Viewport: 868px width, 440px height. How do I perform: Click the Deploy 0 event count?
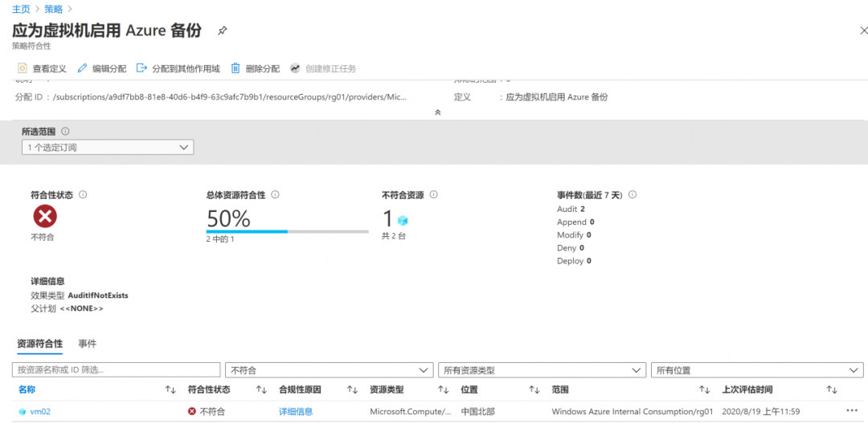tap(574, 261)
